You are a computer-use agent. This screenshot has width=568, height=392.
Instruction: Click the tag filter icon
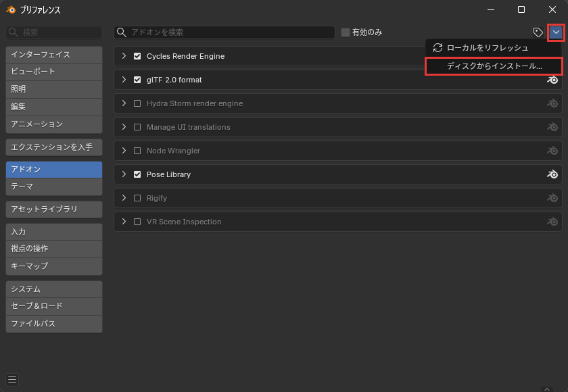tap(538, 32)
